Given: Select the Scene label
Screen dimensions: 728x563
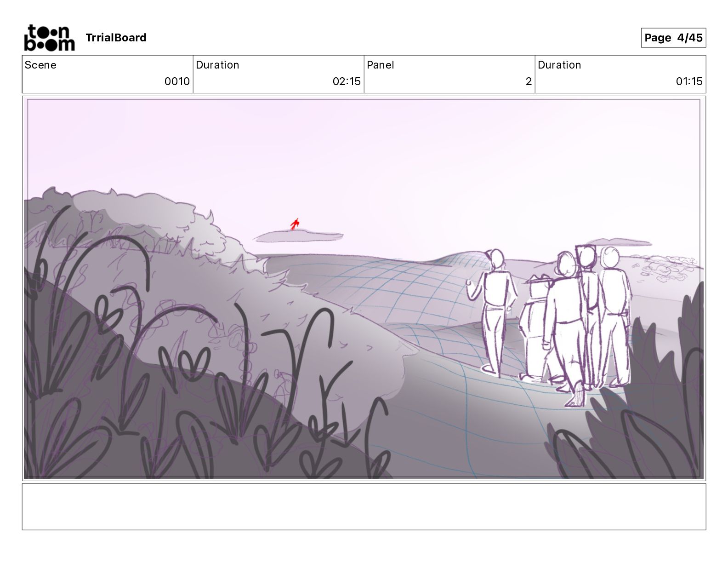Looking at the screenshot, I should pos(40,65).
